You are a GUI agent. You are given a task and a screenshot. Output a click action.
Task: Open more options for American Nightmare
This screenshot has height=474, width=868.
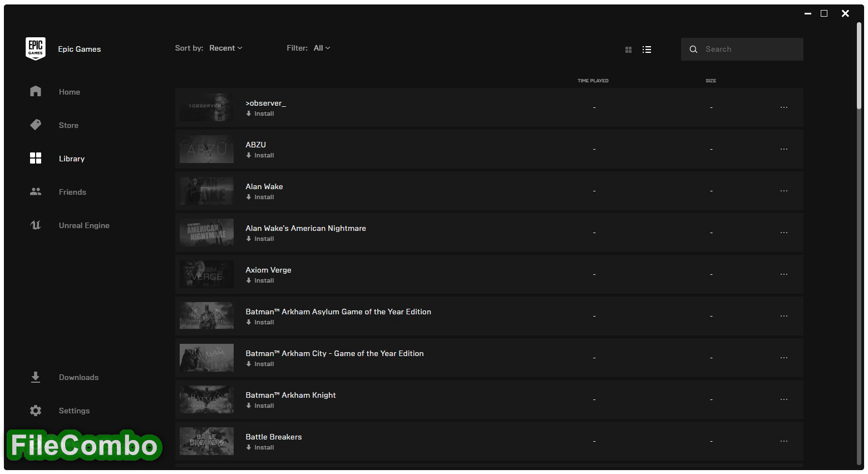point(784,233)
